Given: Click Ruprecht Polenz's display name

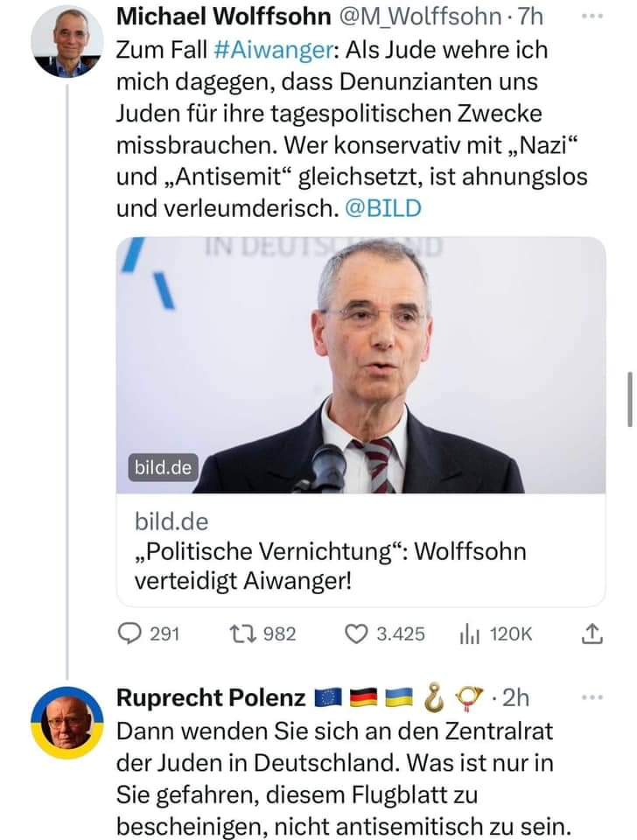Looking at the screenshot, I should 210,697.
